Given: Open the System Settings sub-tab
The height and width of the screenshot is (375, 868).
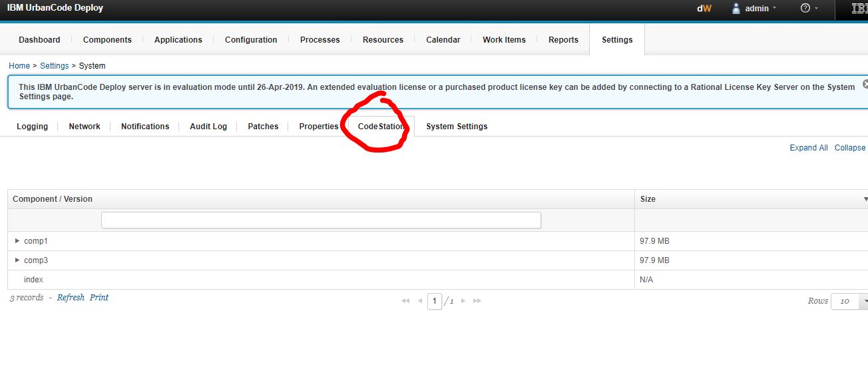Looking at the screenshot, I should (x=457, y=127).
